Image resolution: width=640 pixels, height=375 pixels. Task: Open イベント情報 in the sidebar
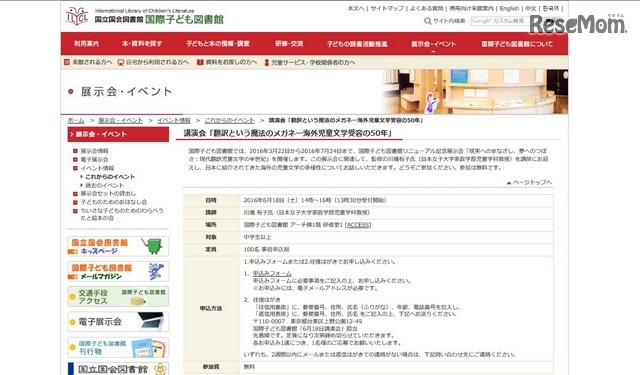tap(97, 168)
